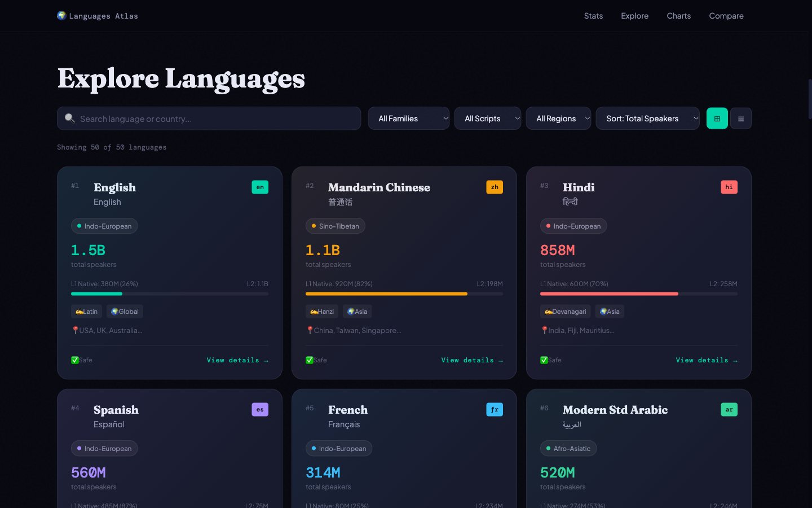This screenshot has height=508, width=812.
Task: Switch to grid view layout
Action: pos(717,119)
